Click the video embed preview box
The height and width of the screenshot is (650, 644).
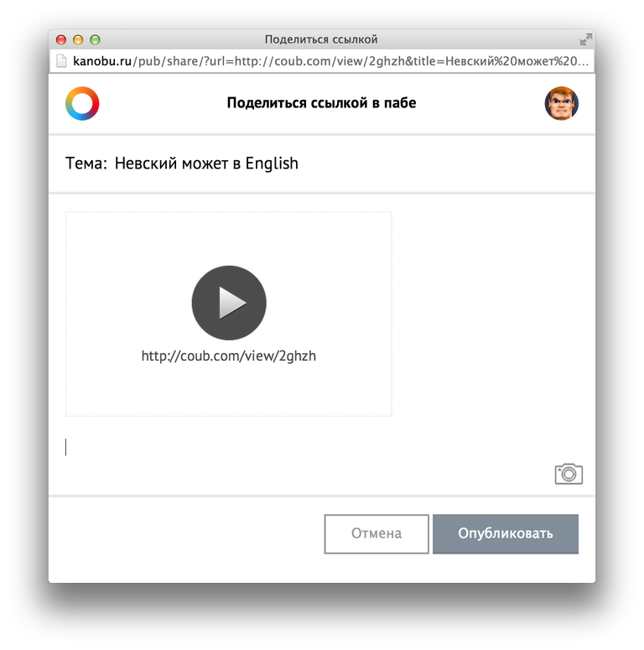click(x=228, y=314)
